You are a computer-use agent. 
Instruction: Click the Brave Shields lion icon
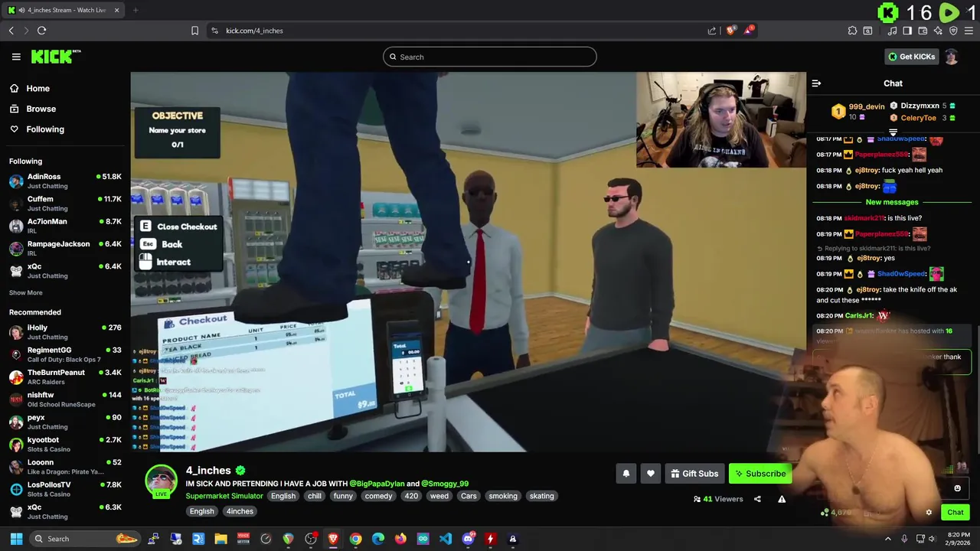coord(731,31)
